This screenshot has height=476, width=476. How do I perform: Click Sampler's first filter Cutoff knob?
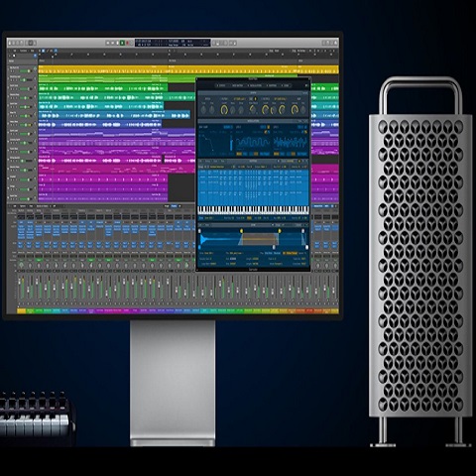point(224,110)
